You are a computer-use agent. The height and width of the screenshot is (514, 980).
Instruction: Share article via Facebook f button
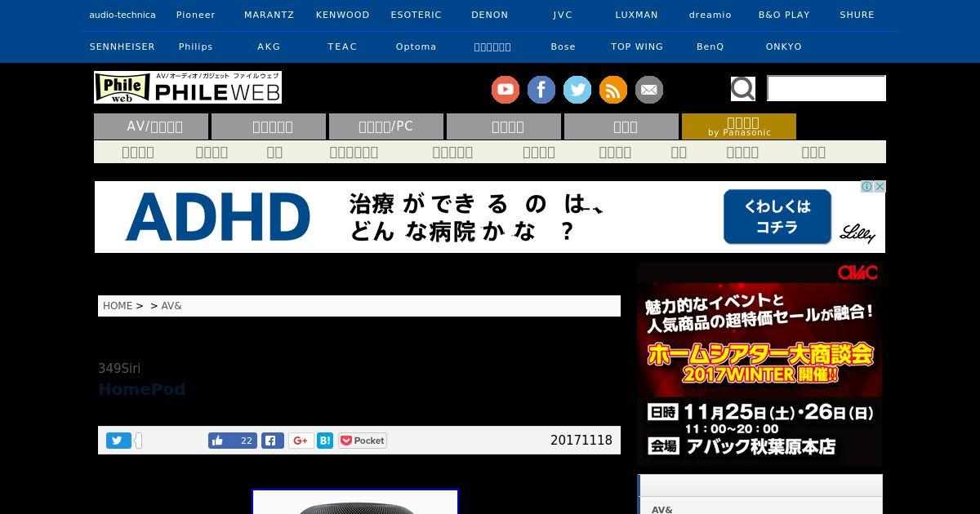pos(273,441)
